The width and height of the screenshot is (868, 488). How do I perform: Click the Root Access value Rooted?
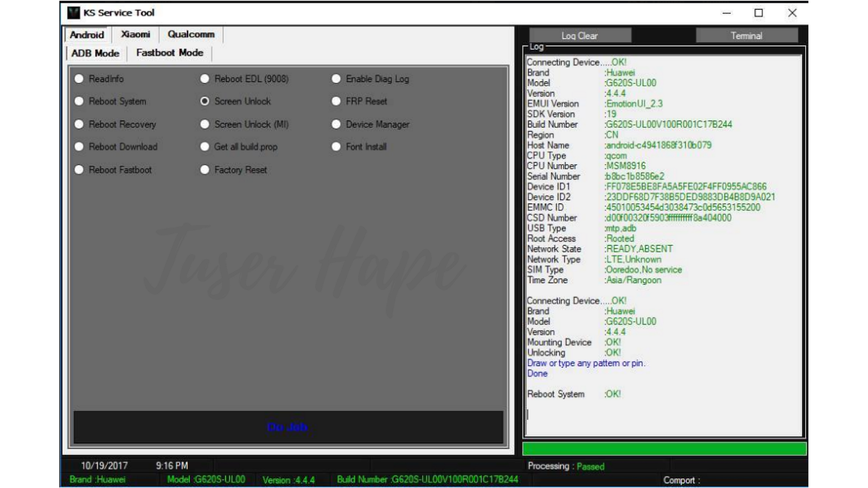click(x=620, y=239)
